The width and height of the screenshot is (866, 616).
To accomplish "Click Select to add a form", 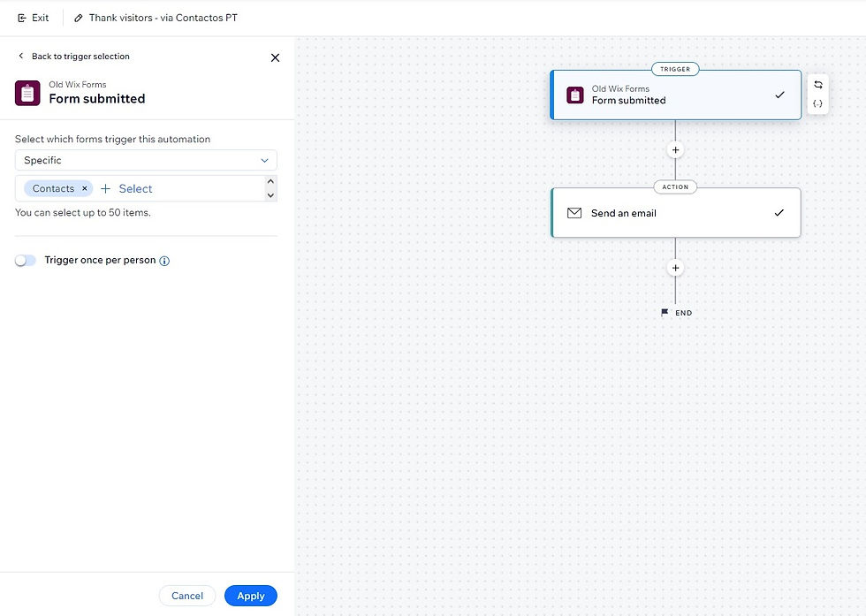I will (126, 188).
